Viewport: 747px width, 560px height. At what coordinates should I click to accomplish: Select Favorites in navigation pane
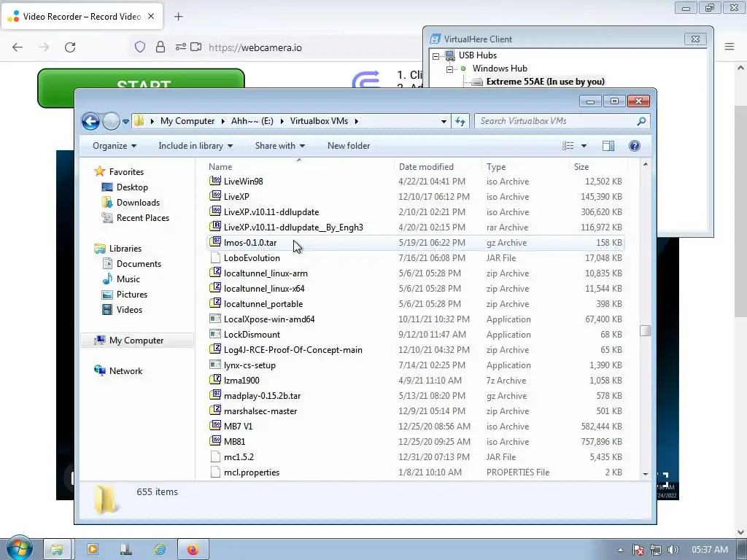coord(126,172)
